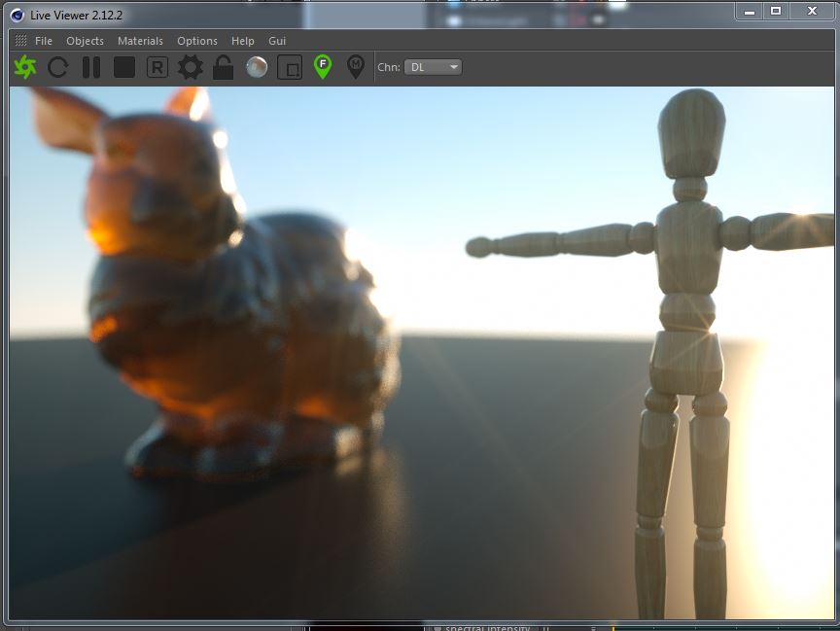Maximize the Live Viewer window
The height and width of the screenshot is (631, 840).
[776, 12]
